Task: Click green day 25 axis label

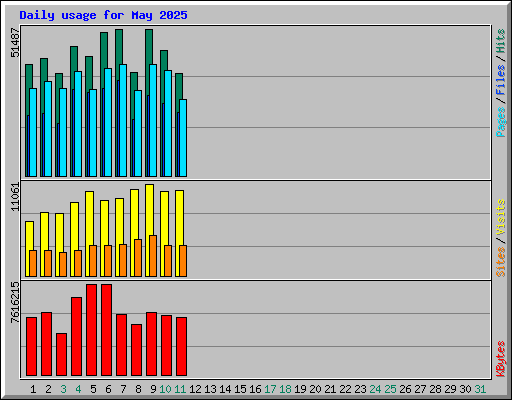Action: coord(390,389)
